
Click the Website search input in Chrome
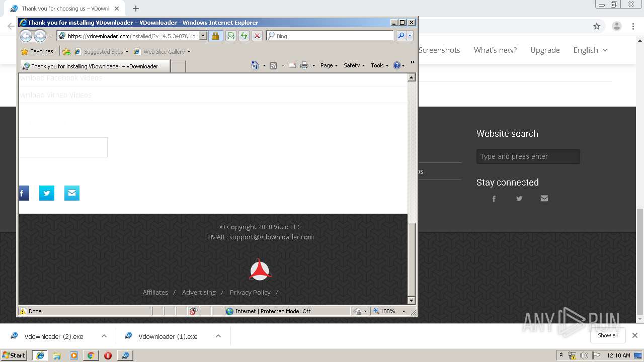pyautogui.click(x=528, y=156)
